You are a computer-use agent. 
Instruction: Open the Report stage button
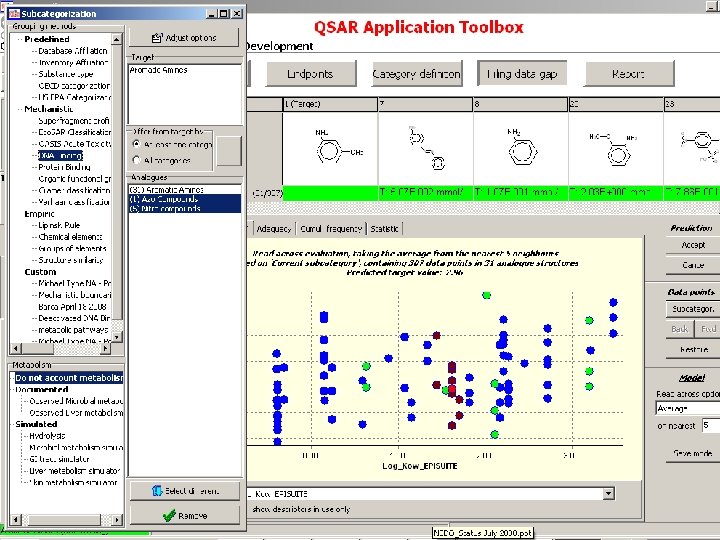coord(629,73)
